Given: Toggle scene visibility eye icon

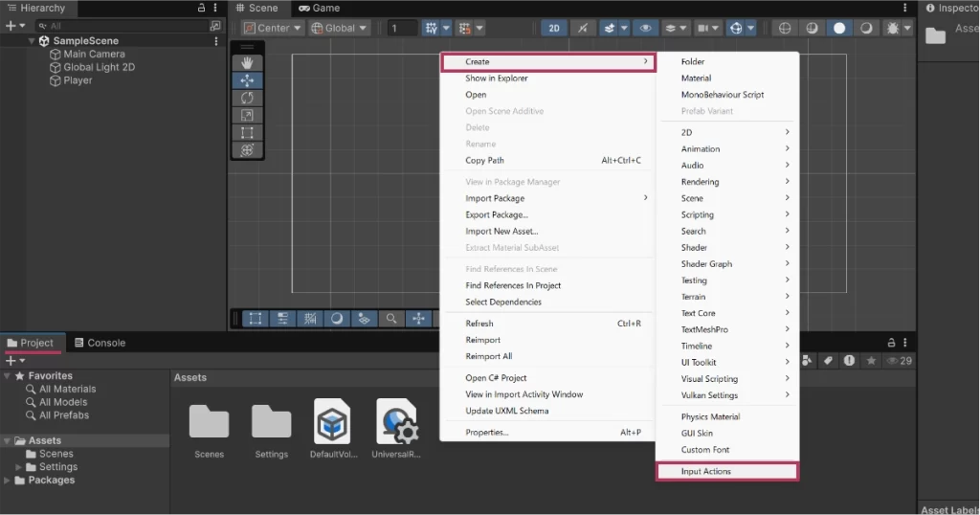Looking at the screenshot, I should pyautogui.click(x=646, y=29).
